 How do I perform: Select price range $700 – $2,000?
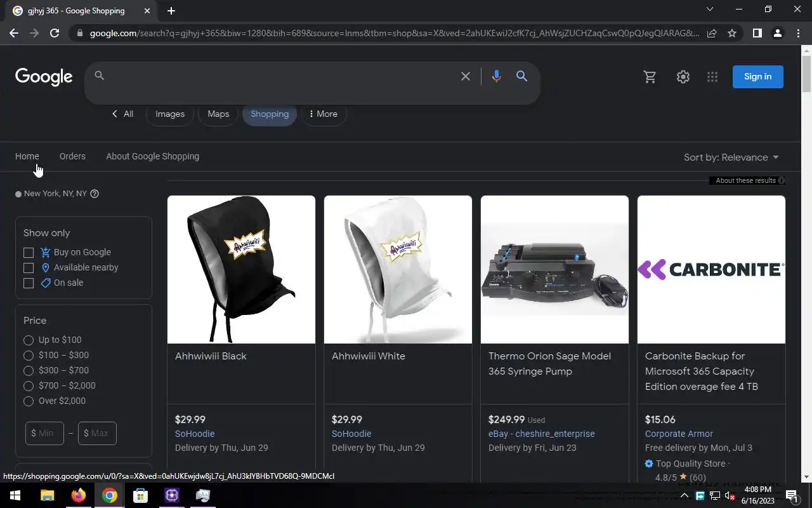tap(29, 385)
